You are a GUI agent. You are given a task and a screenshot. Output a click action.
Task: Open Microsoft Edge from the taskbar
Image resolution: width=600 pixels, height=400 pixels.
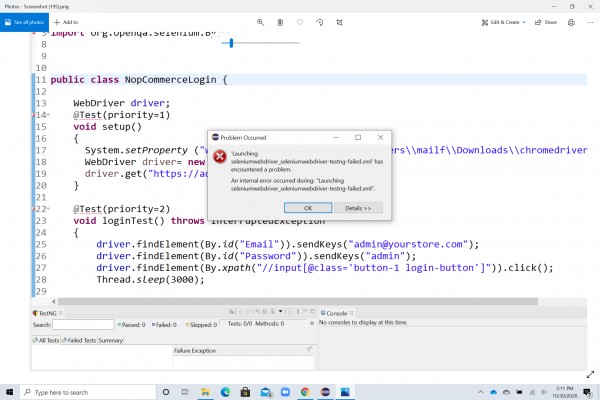pos(225,392)
